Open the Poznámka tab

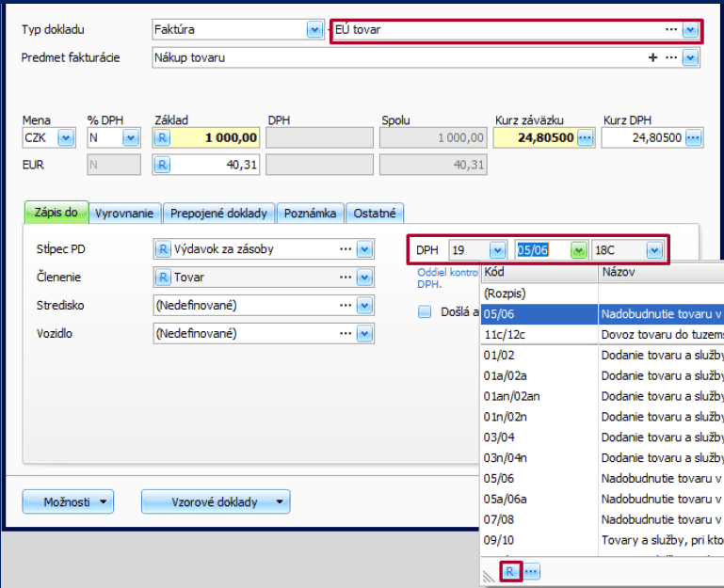click(x=311, y=214)
